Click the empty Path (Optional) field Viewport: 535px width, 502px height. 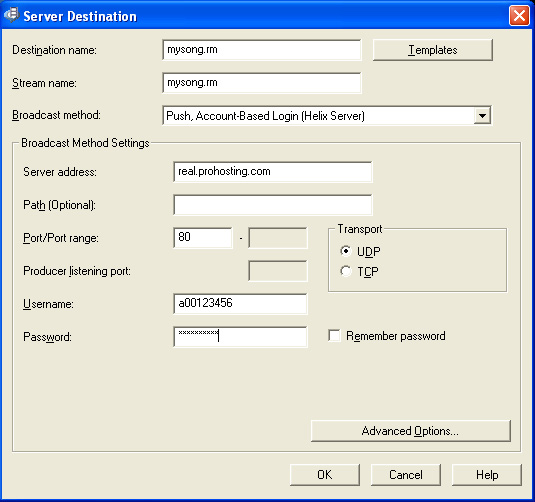(x=273, y=205)
